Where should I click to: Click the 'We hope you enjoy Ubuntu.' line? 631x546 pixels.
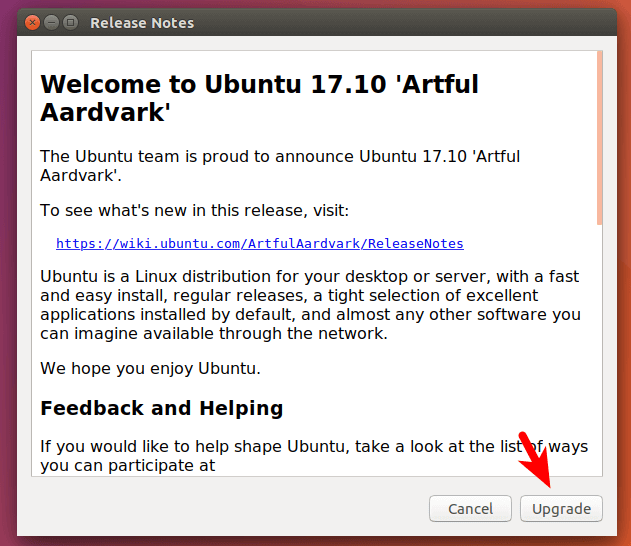(x=150, y=368)
